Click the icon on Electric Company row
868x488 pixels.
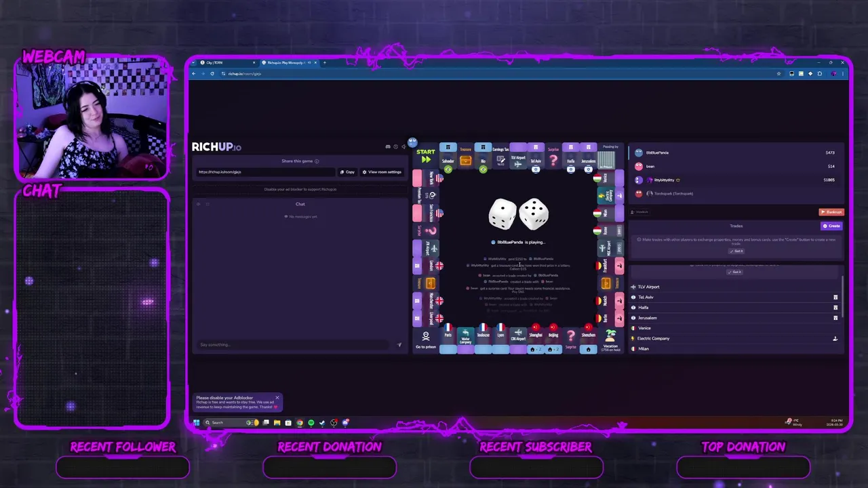(x=835, y=338)
